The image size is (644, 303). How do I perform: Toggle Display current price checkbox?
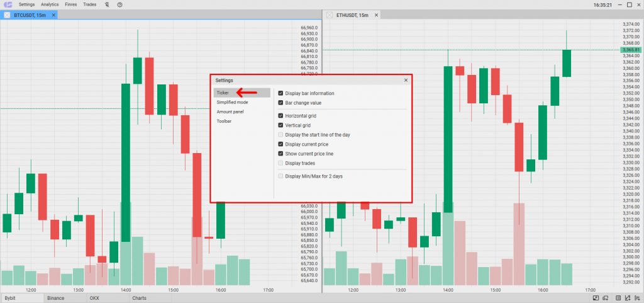coord(280,144)
